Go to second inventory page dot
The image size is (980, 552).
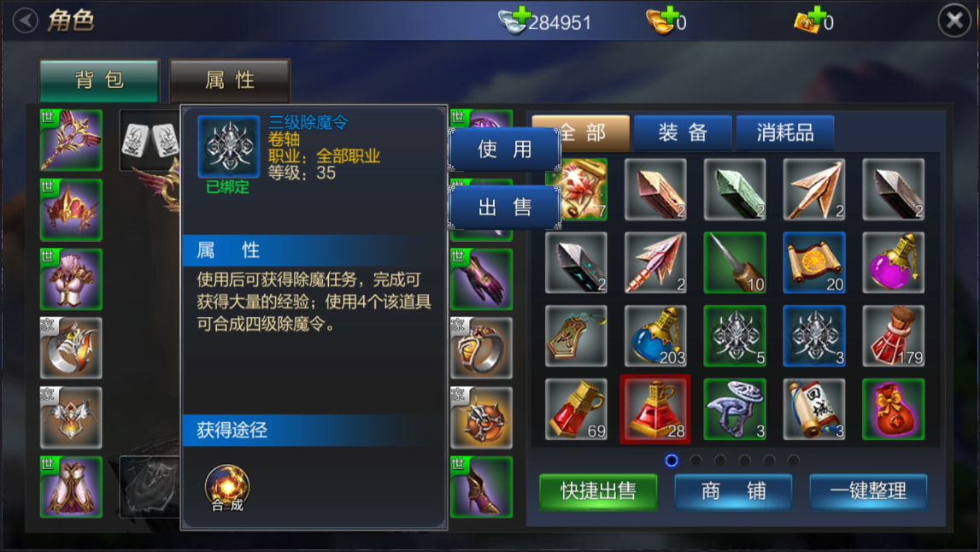click(695, 461)
